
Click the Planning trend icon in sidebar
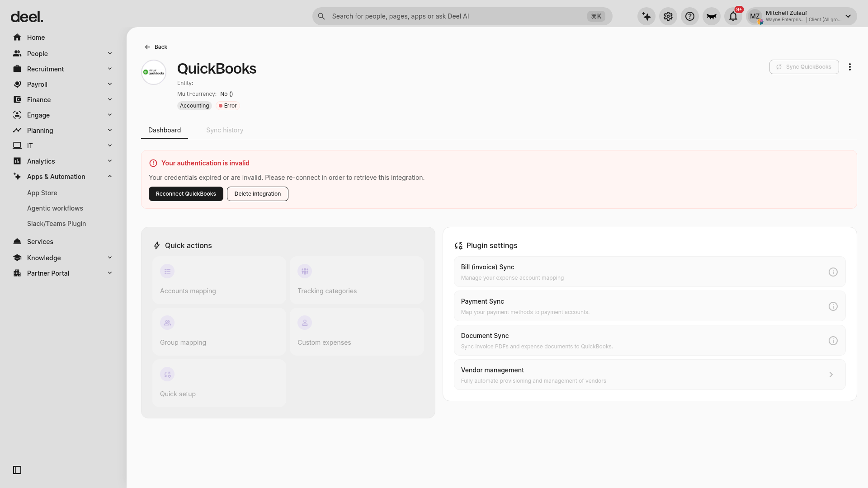(x=17, y=130)
